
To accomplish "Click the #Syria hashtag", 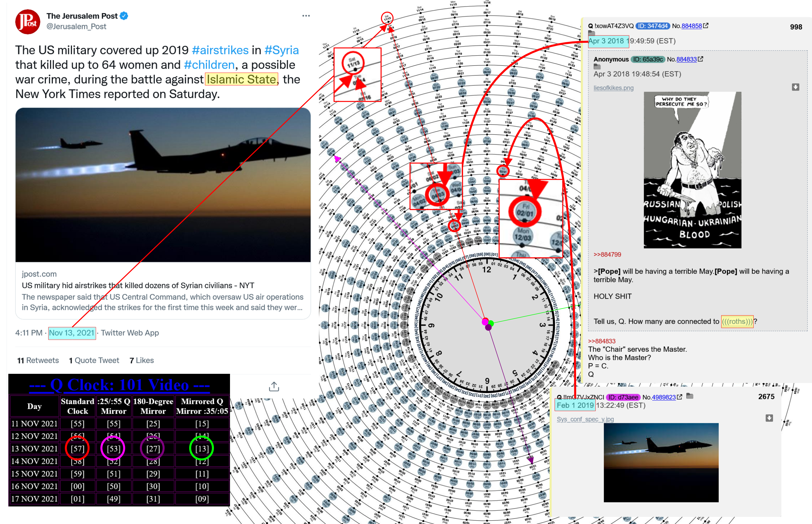I will point(281,50).
